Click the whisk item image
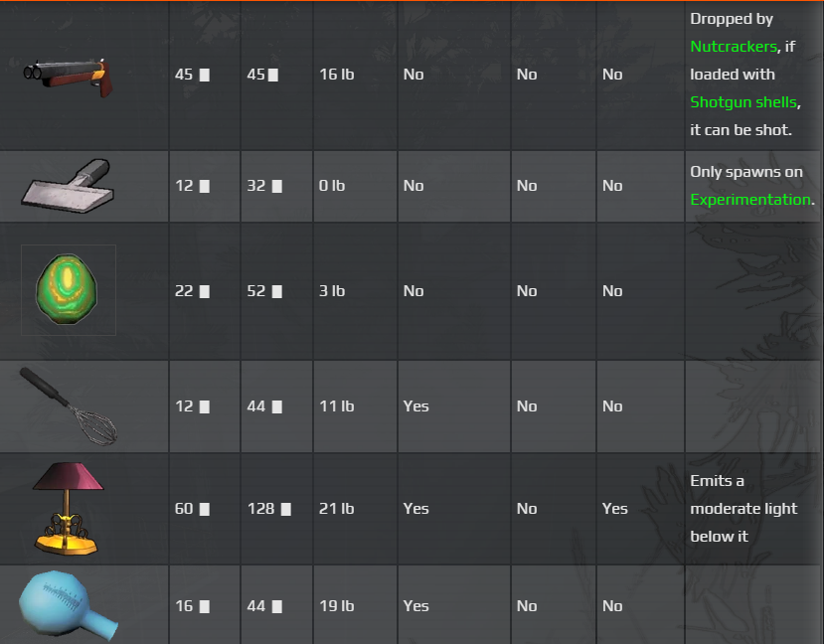 (69, 405)
